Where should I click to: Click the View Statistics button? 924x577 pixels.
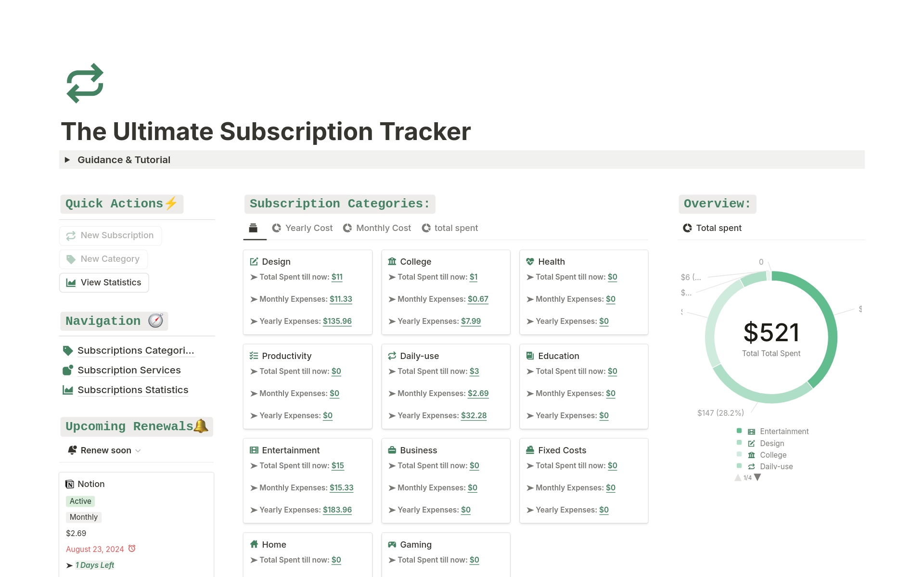104,282
